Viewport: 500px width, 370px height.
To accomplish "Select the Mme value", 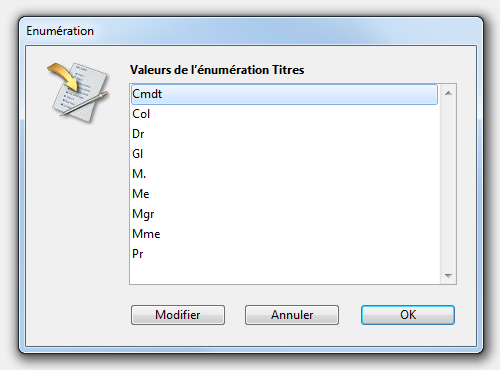I will click(x=284, y=234).
